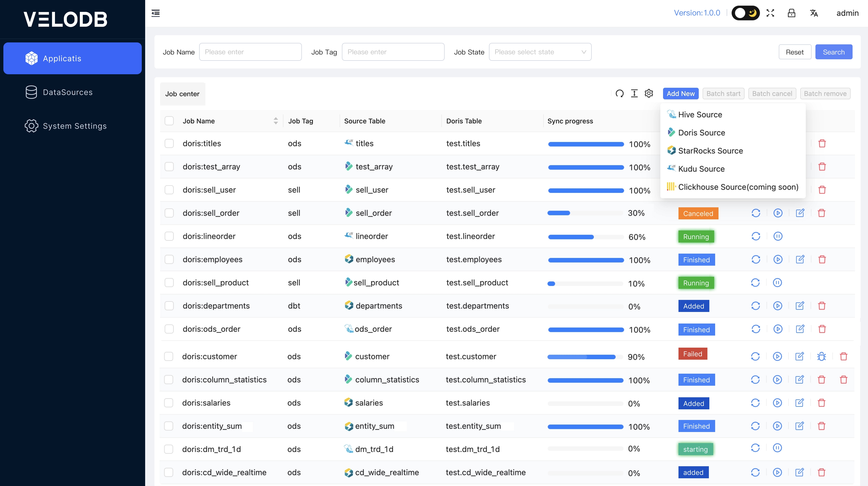Click the debug bug icon for doris:customer
Viewport: 868px width, 486px height.
click(x=821, y=356)
